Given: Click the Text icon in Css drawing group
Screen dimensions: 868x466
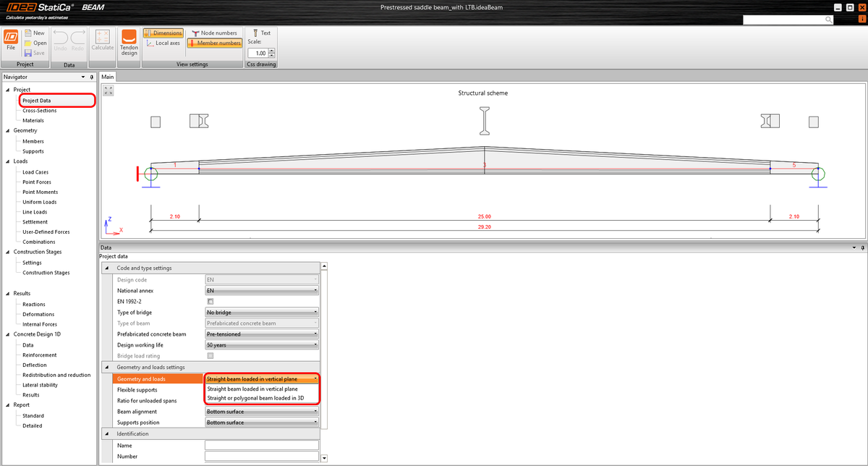Looking at the screenshot, I should tap(260, 32).
